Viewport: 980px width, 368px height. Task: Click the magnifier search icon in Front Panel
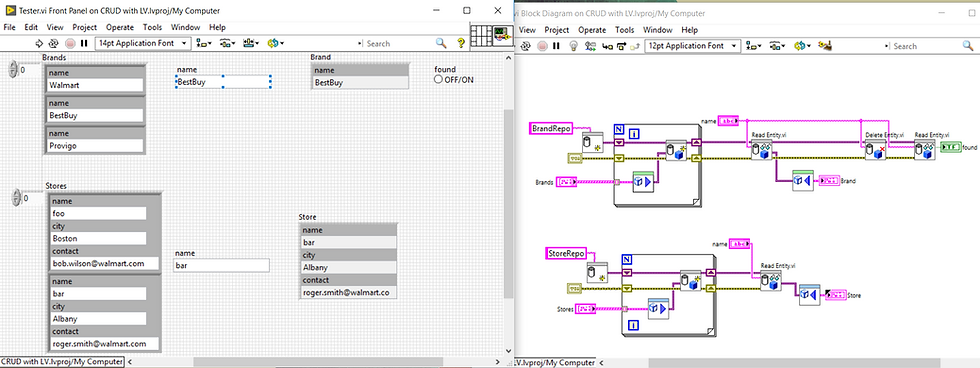441,42
